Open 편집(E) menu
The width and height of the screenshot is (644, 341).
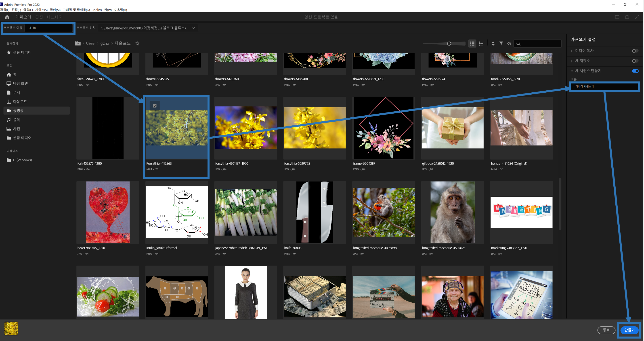coord(16,10)
